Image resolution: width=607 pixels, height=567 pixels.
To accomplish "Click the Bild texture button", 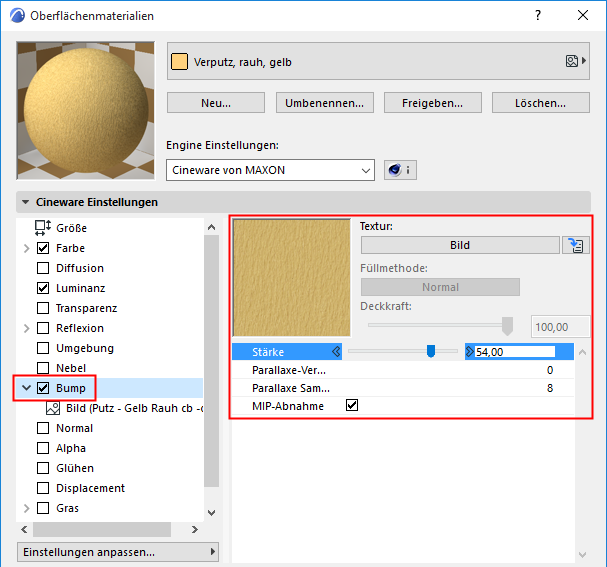I will click(460, 245).
